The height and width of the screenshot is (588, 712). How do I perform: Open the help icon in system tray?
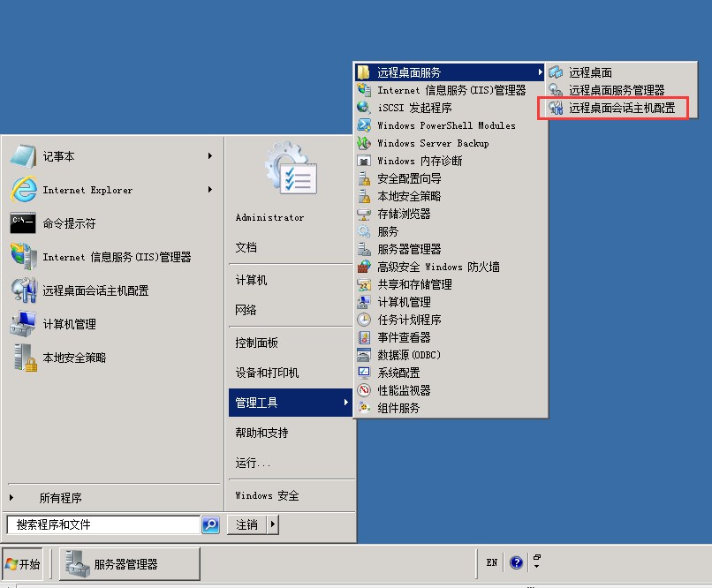click(516, 562)
